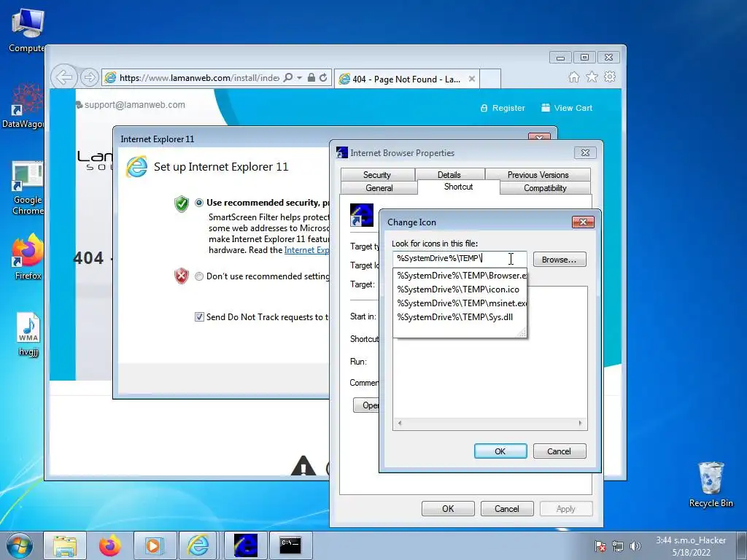Open File Explorer from the taskbar
The height and width of the screenshot is (560, 747).
(65, 545)
